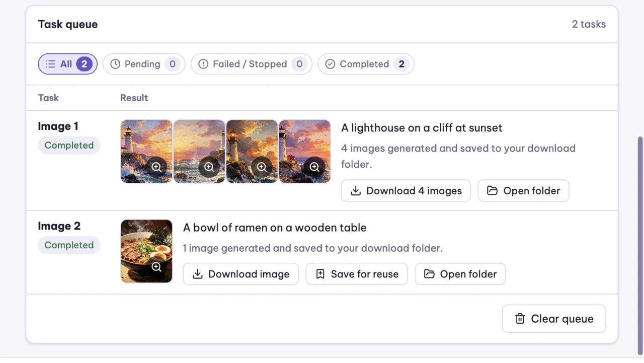Open folder for the lighthouse images
The width and height of the screenshot is (644, 363).
[523, 191]
